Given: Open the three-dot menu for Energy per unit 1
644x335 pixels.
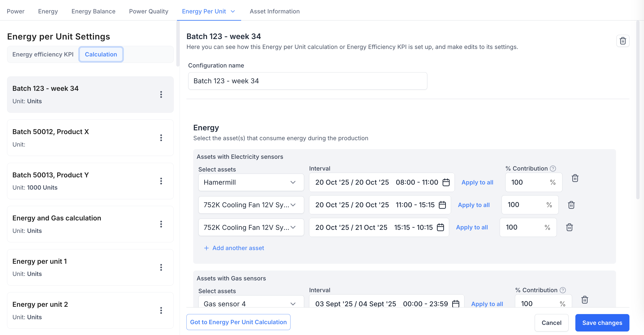Looking at the screenshot, I should 161,267.
